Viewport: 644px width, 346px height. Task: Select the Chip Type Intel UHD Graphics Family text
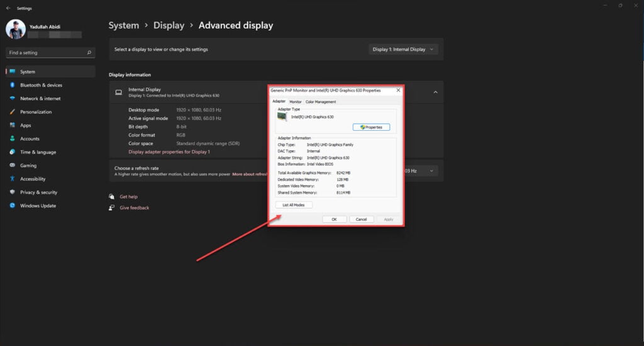[x=330, y=145]
